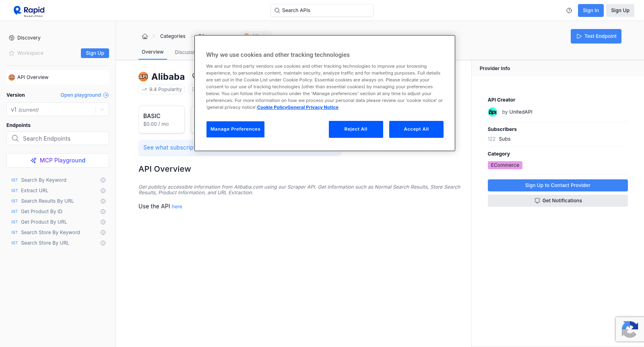644x347 pixels.
Task: Click the Alibaba API logo icon
Action: (143, 77)
